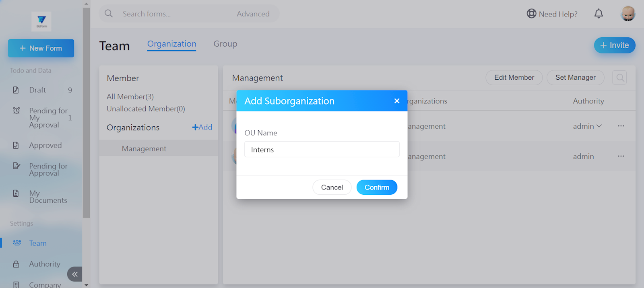Cancel the suborganization dialog
Screen dimensions: 644x288
[332, 187]
